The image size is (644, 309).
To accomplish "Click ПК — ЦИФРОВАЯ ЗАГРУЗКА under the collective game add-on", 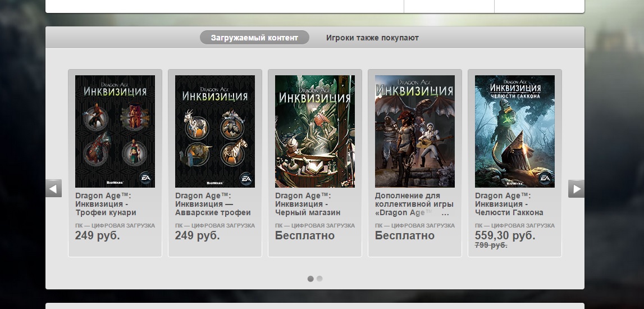I will 415,226.
